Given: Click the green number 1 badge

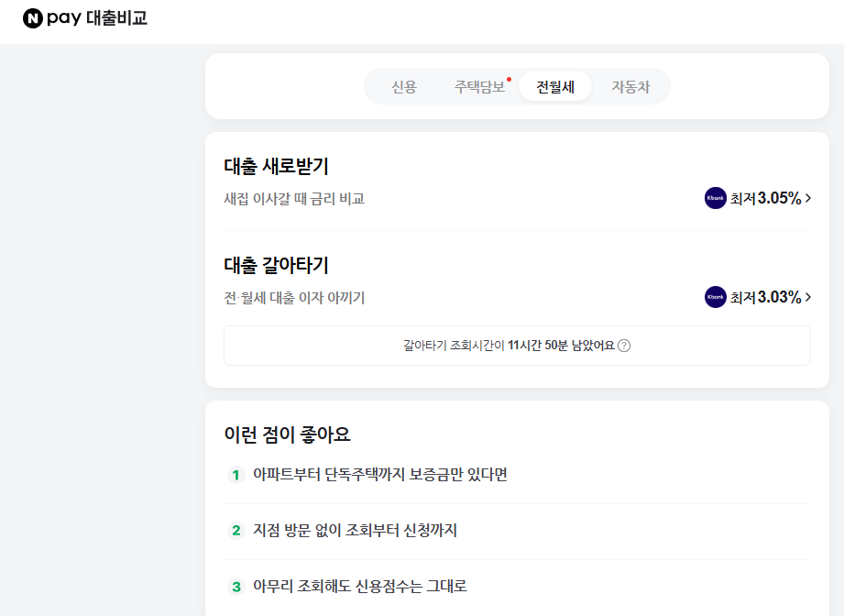Looking at the screenshot, I should pyautogui.click(x=236, y=475).
